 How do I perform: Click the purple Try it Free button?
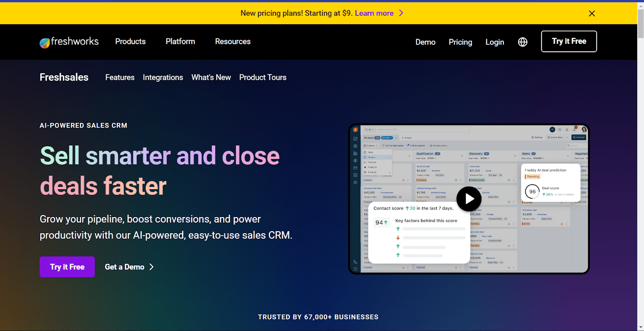click(67, 267)
